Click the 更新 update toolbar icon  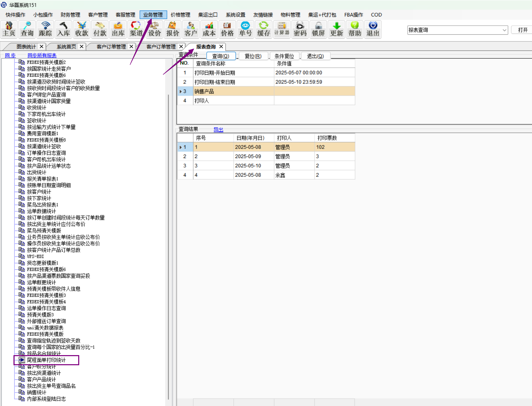[336, 29]
